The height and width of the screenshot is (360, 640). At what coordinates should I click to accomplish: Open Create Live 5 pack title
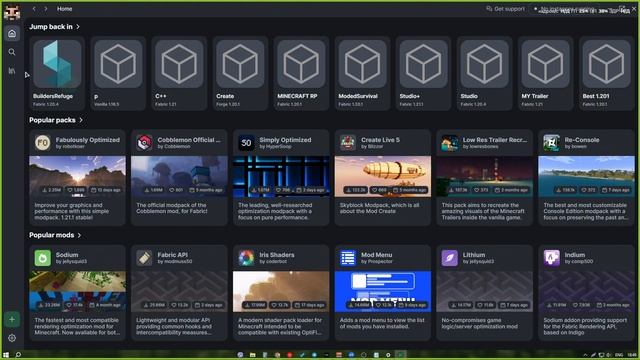pos(380,140)
